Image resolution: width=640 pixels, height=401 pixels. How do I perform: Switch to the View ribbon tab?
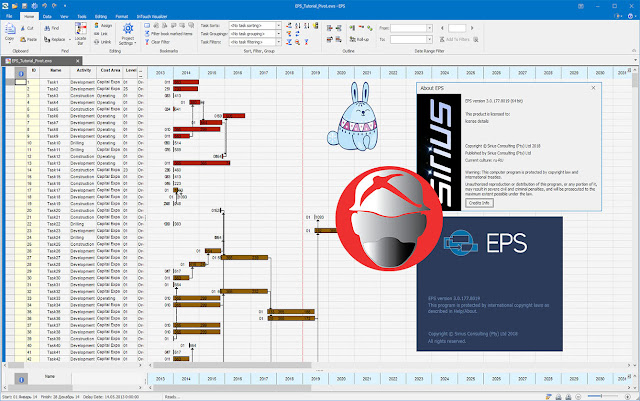(64, 16)
